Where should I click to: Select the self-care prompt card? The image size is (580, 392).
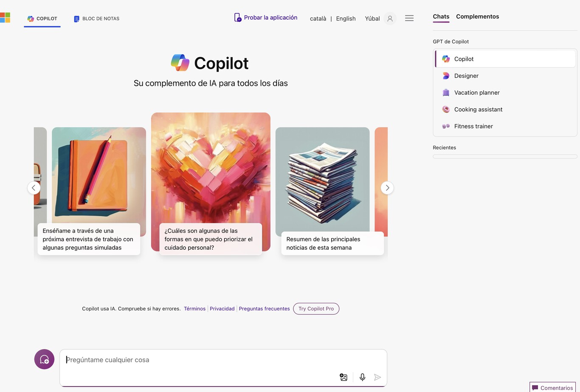[210, 239]
